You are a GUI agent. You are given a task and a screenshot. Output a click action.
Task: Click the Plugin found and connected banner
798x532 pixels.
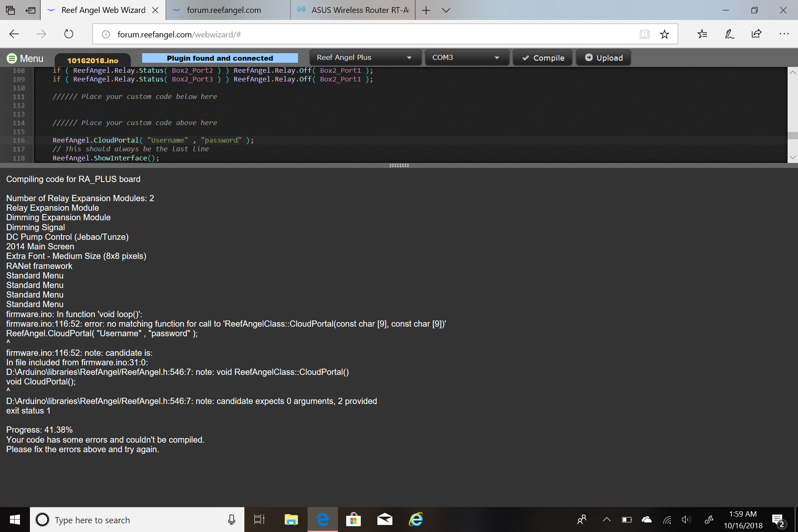click(x=220, y=58)
